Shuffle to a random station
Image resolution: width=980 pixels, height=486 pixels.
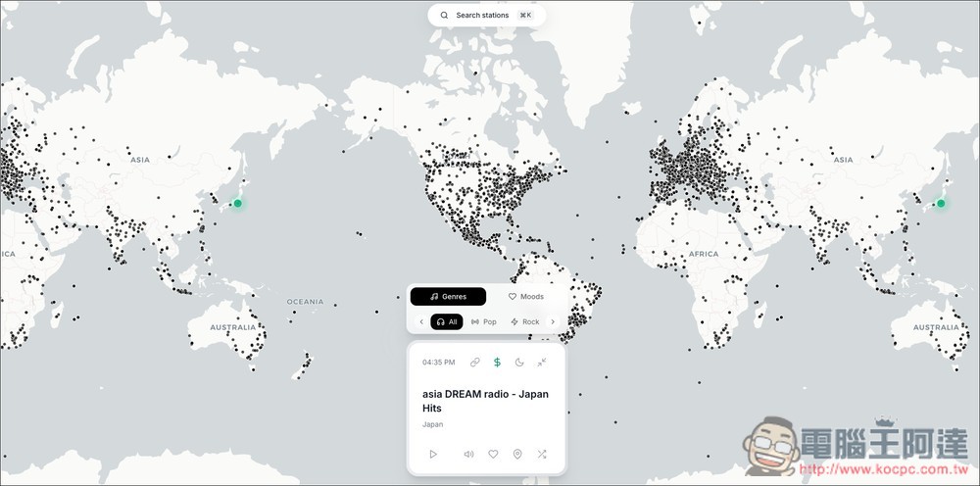542,454
